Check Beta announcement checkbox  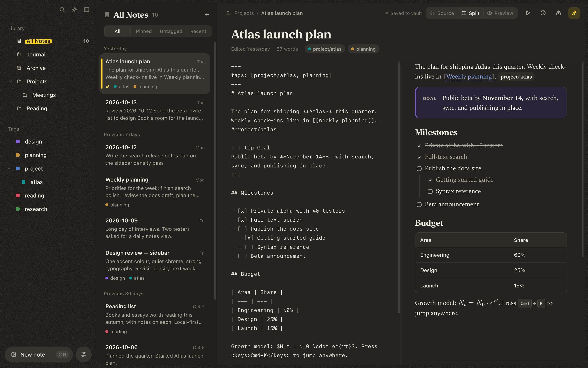(419, 205)
